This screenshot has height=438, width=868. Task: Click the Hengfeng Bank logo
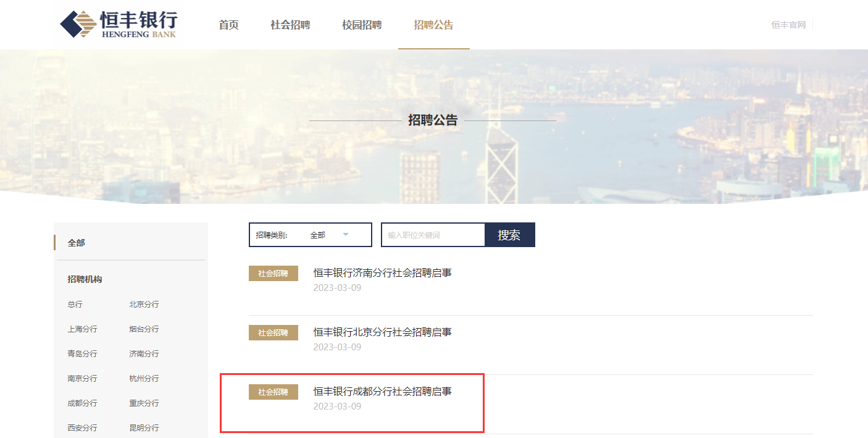[118, 24]
